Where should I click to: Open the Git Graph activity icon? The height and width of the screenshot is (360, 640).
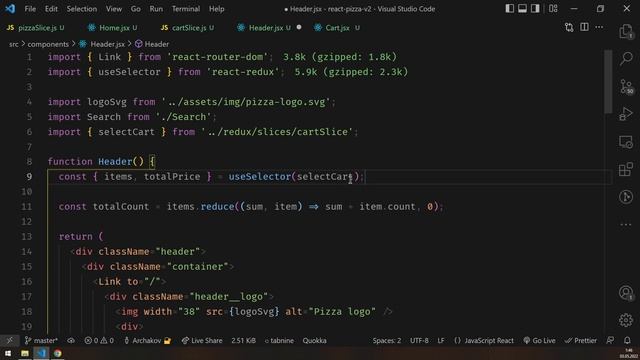pos(626,197)
